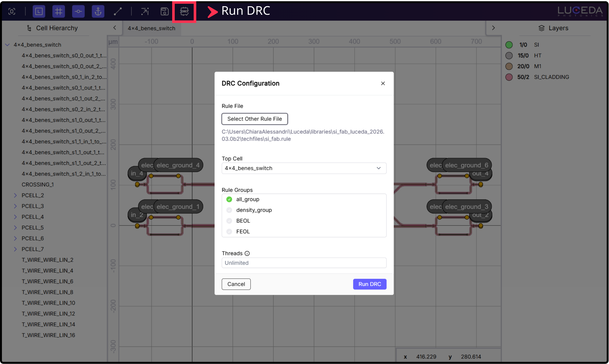Click the save layout icon
This screenshot has height=364, width=609.
click(165, 11)
